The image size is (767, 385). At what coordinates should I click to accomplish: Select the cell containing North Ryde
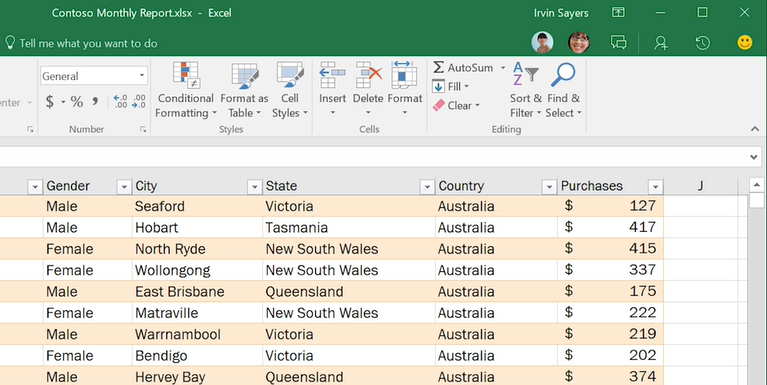click(197, 249)
